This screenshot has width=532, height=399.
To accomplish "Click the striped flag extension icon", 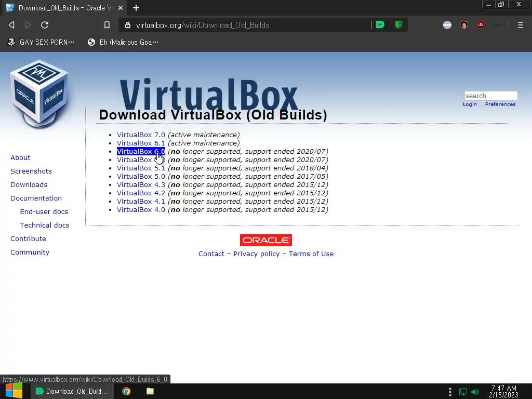I will click(x=447, y=25).
